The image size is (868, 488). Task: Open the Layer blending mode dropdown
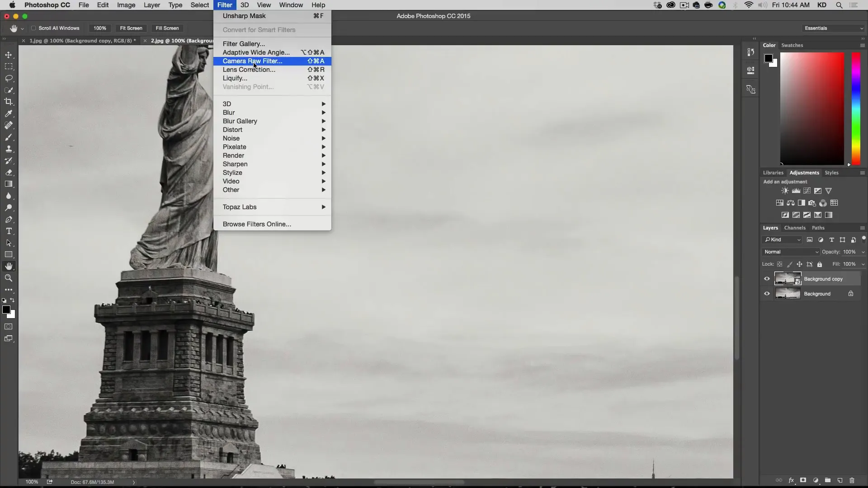(790, 251)
